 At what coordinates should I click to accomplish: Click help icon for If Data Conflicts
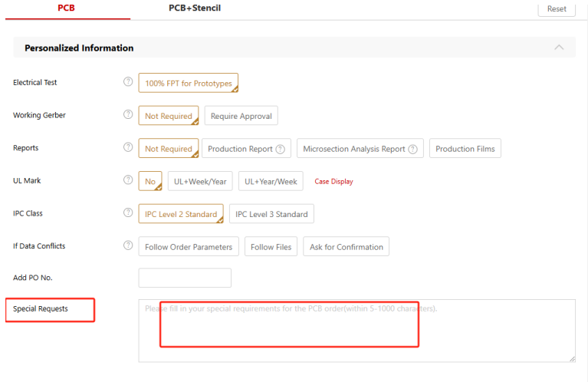coord(128,246)
